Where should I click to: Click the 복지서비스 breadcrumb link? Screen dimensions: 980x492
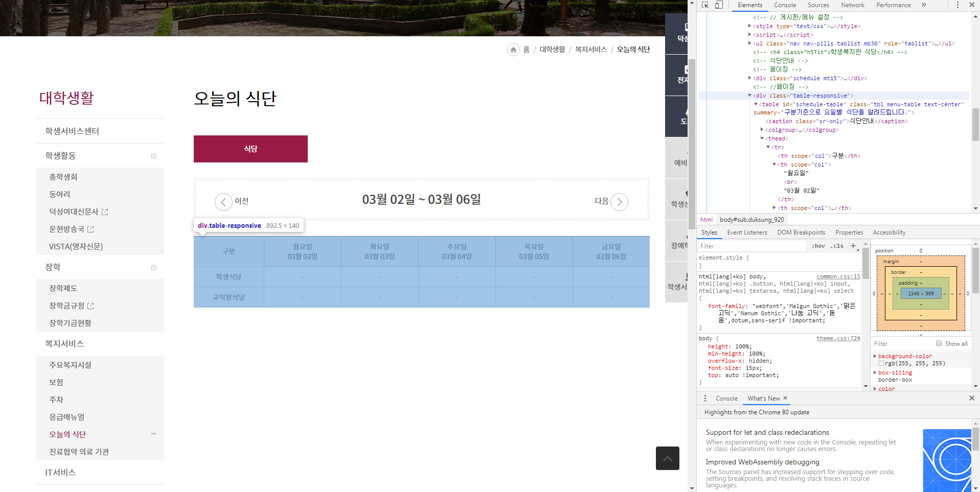pyautogui.click(x=590, y=50)
